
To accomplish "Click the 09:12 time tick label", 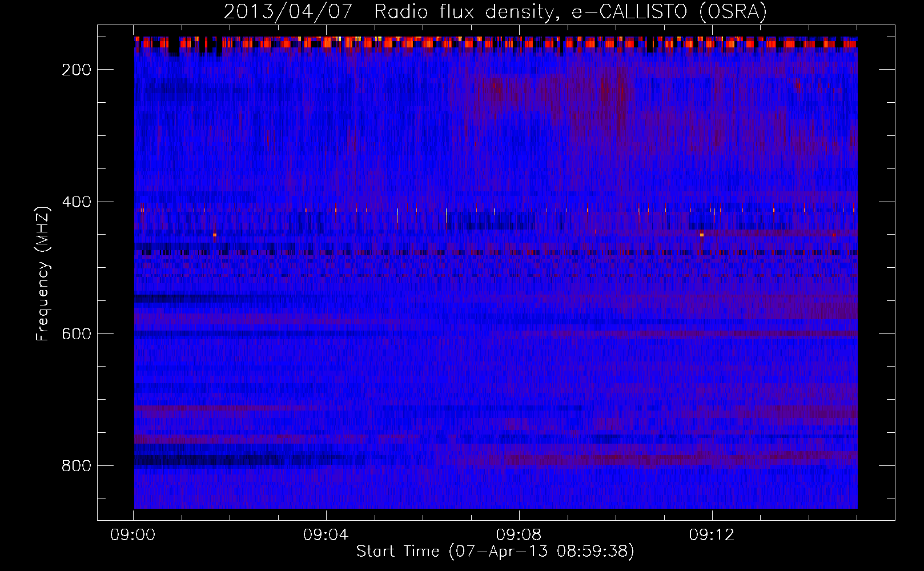I will coord(712,534).
